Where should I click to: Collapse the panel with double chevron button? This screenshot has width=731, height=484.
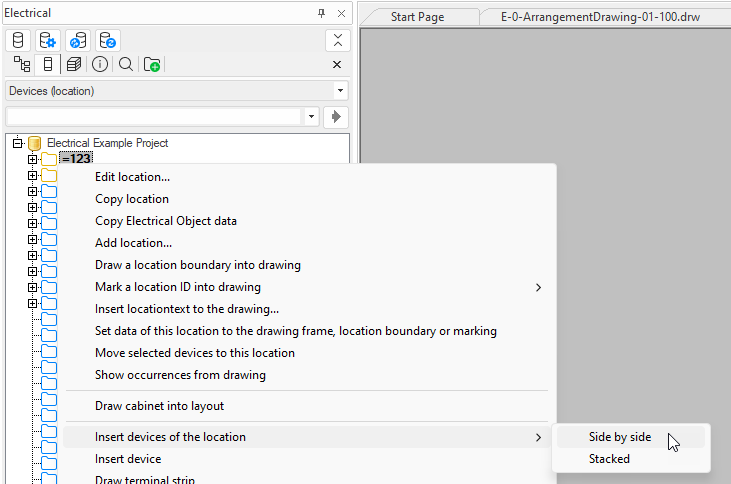pyautogui.click(x=337, y=40)
